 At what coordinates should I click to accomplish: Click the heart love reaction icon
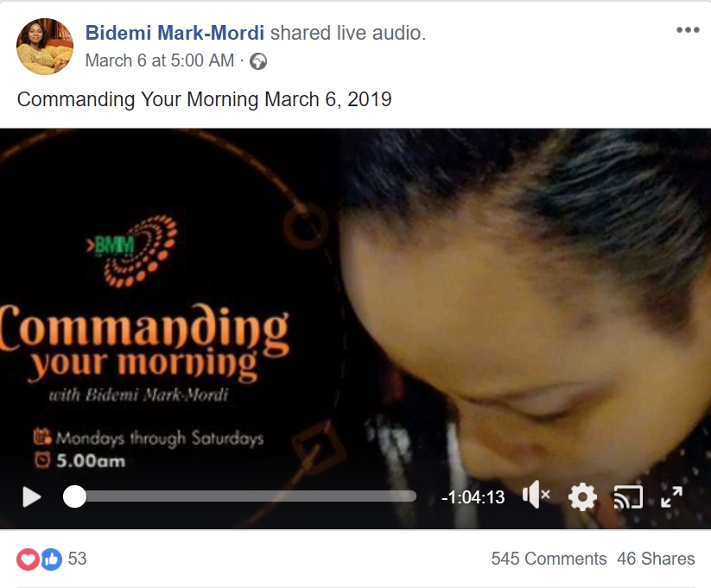pyautogui.click(x=28, y=559)
